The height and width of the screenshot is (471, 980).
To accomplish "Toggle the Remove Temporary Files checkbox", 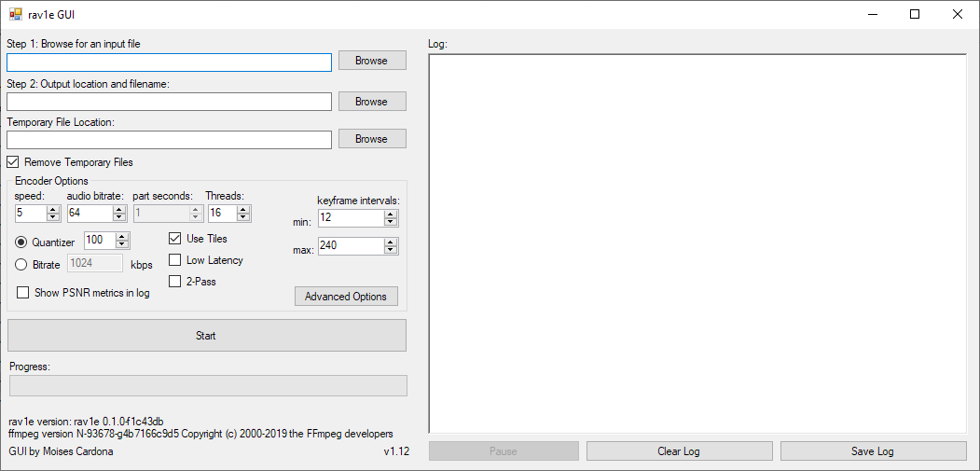I will tap(14, 162).
